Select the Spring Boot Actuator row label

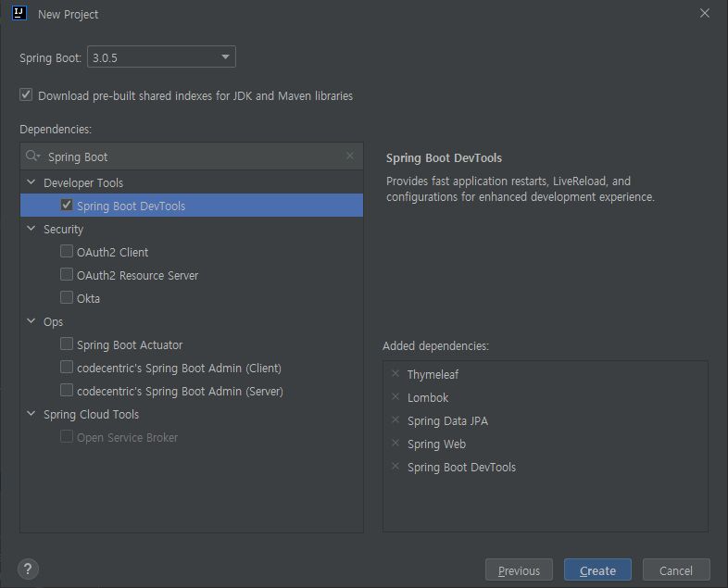point(130,345)
